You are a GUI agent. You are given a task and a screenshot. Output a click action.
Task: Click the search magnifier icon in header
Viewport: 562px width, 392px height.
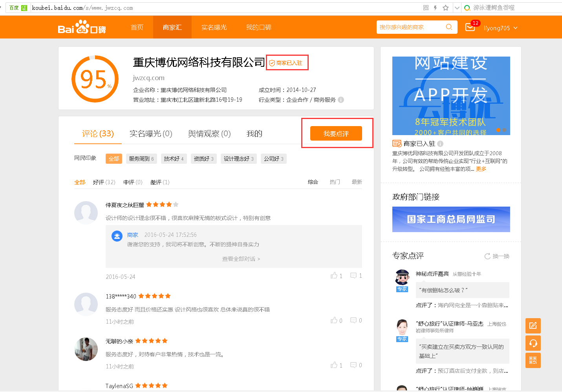click(x=449, y=27)
